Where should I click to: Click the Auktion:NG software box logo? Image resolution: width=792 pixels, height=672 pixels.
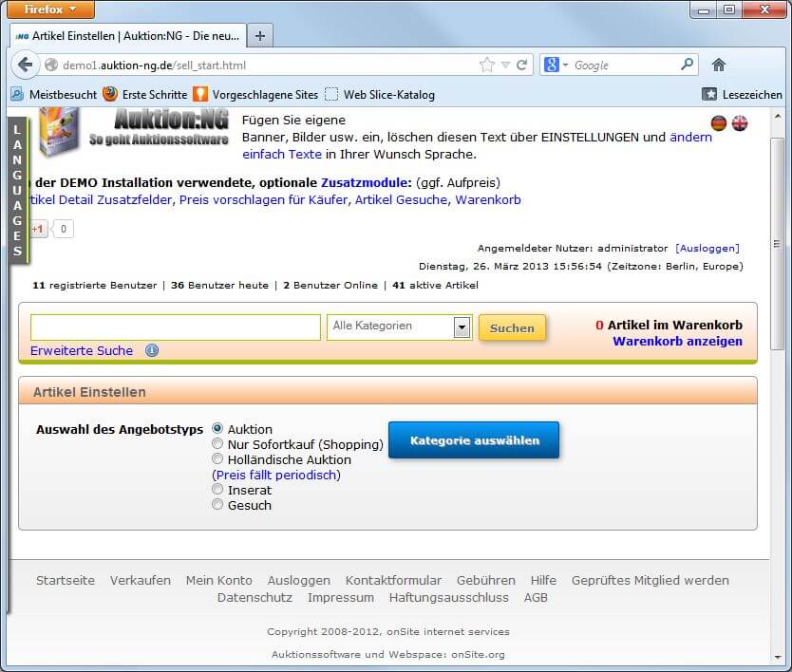(59, 131)
